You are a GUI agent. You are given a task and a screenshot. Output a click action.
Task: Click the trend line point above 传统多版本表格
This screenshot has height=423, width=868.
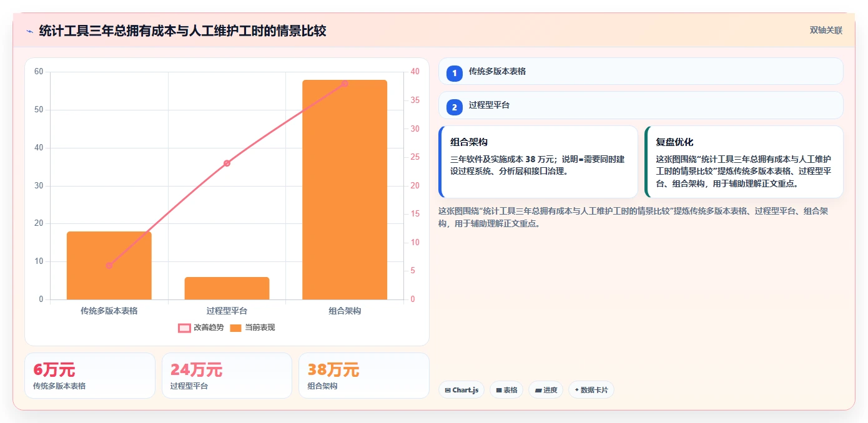109,265
